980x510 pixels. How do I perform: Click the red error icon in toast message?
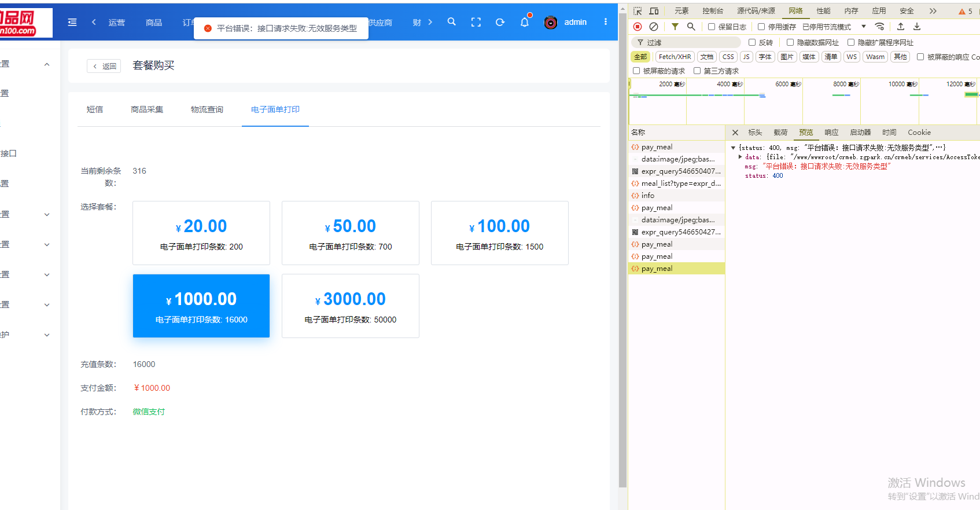click(208, 28)
